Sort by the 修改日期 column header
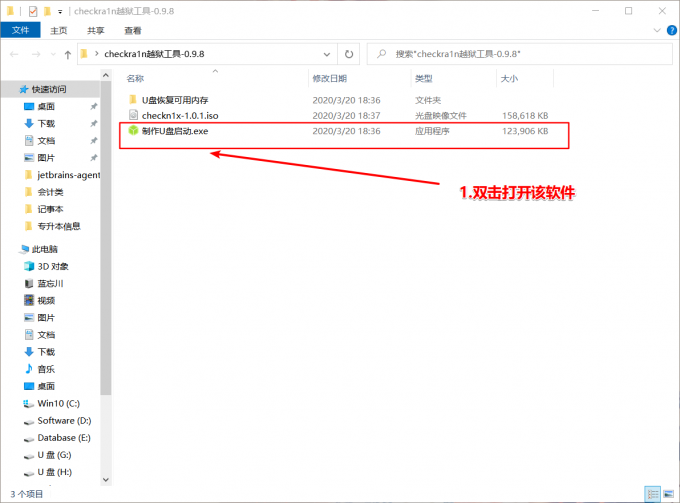This screenshot has width=680, height=503. (x=330, y=78)
